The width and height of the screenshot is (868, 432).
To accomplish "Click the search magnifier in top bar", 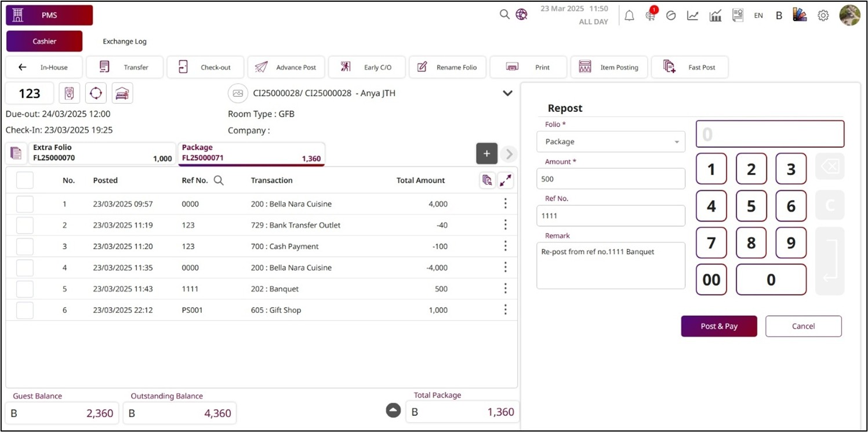I will point(504,14).
